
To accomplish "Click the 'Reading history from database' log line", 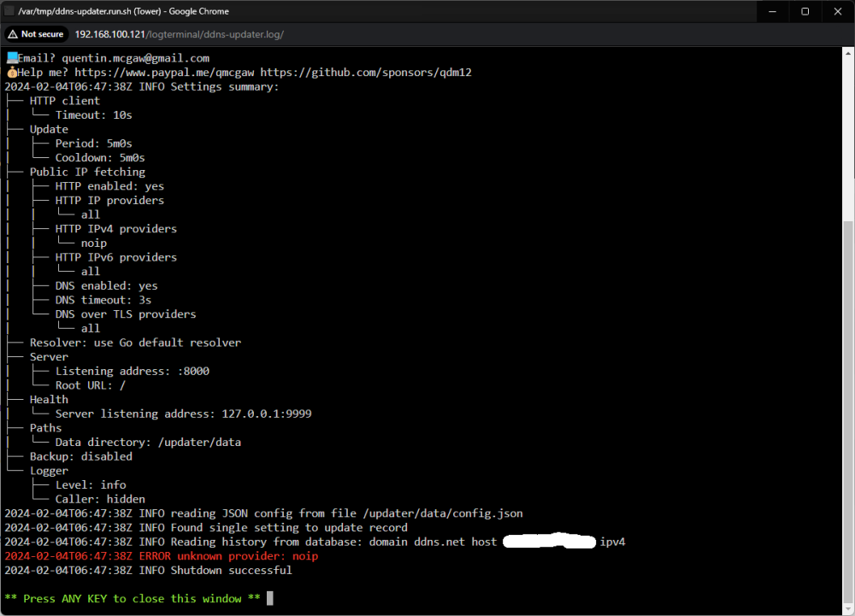I will pos(315,542).
